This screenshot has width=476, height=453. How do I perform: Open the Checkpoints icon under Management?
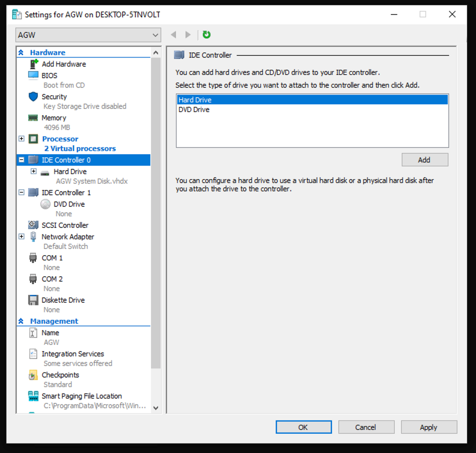34,375
